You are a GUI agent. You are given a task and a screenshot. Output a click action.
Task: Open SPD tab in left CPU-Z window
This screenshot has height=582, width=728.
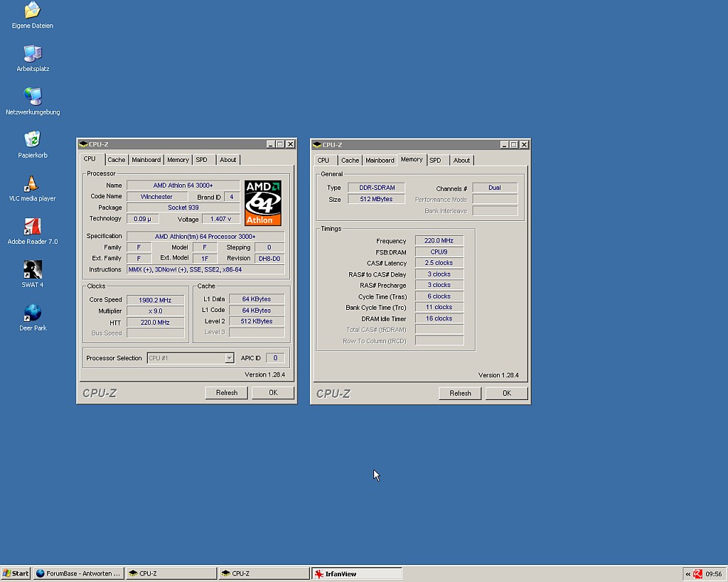pyautogui.click(x=204, y=160)
